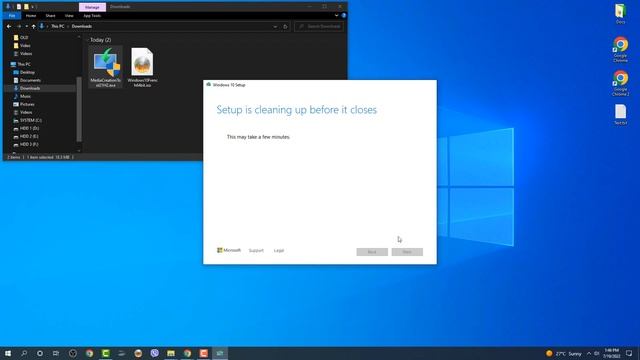Open address bar history dropdown

[275, 27]
